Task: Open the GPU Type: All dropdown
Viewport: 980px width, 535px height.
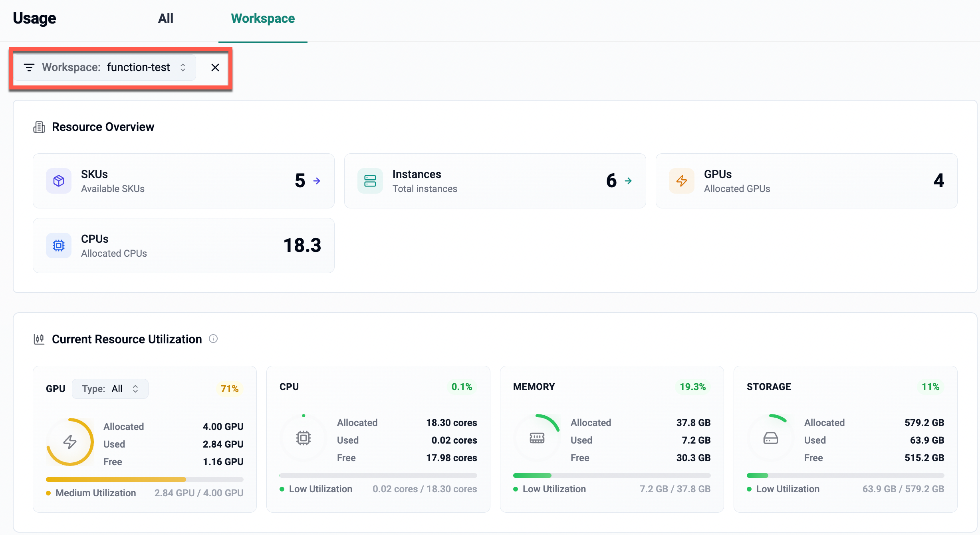Action: [110, 389]
